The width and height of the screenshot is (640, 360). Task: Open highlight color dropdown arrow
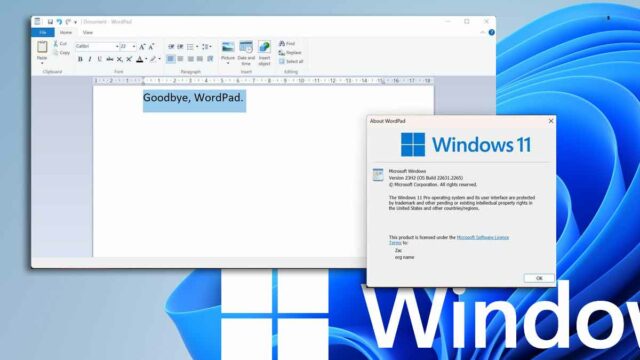click(x=159, y=59)
